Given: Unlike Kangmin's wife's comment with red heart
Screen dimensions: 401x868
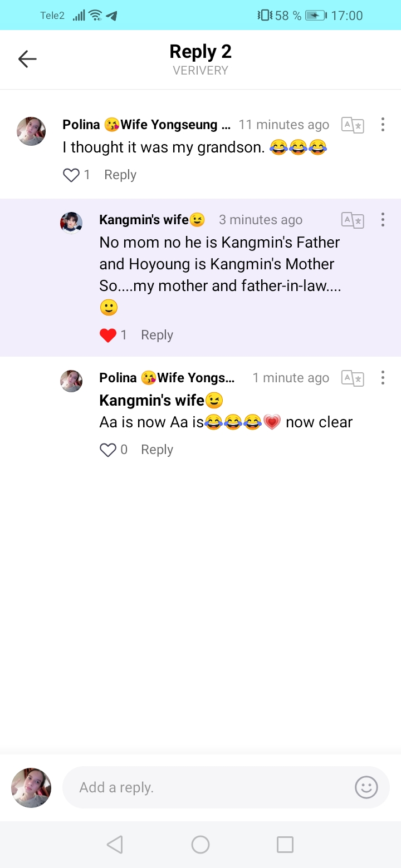Looking at the screenshot, I should click(x=108, y=335).
